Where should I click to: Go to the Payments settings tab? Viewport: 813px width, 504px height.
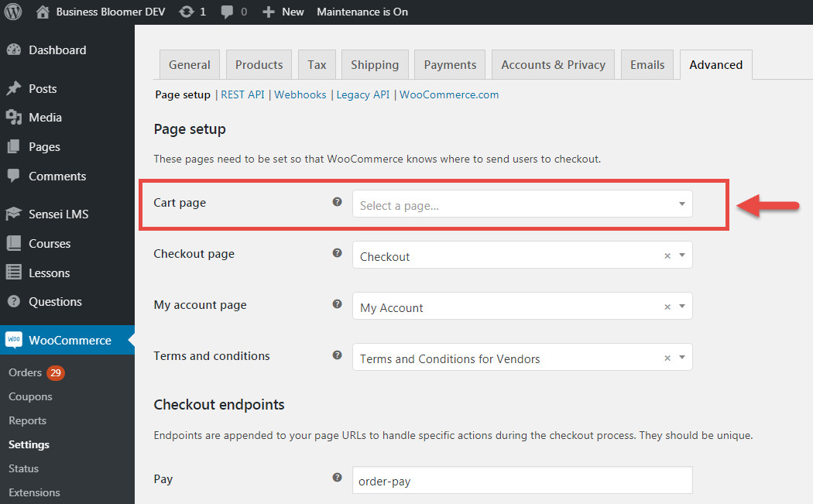coord(450,65)
